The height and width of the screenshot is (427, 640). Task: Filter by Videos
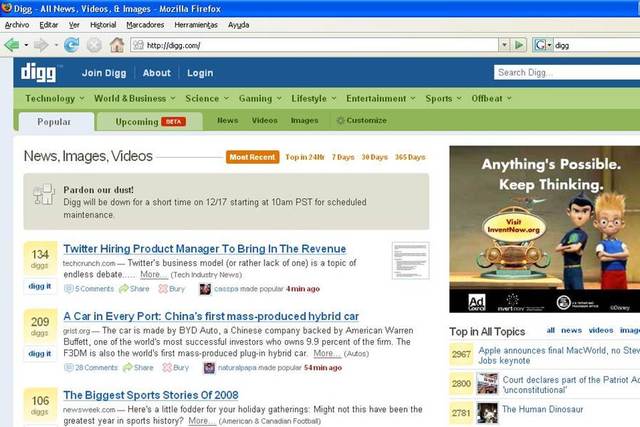coord(264,120)
